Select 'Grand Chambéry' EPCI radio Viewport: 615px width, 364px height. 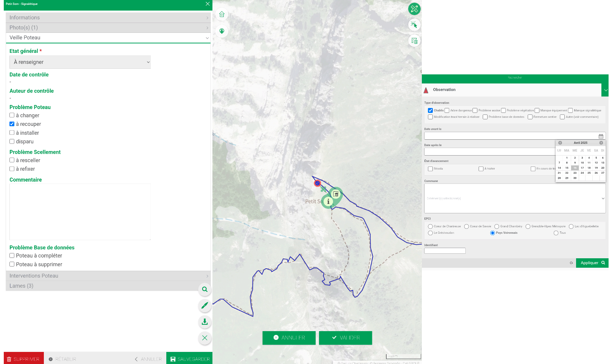[497, 227]
